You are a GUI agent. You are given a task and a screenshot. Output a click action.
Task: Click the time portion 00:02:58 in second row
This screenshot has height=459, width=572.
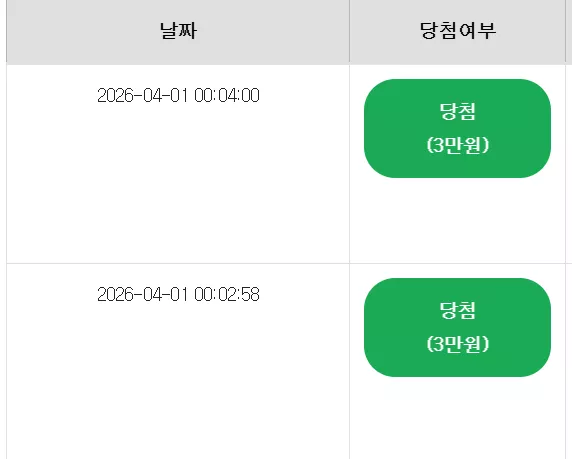tap(227, 294)
